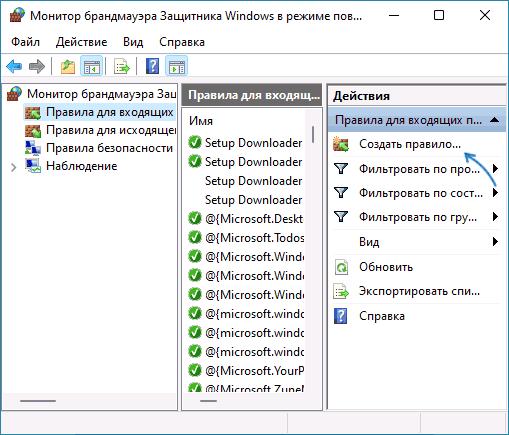Viewport: 509px width, 435px height.
Task: Click Обновить action
Action: (x=386, y=267)
